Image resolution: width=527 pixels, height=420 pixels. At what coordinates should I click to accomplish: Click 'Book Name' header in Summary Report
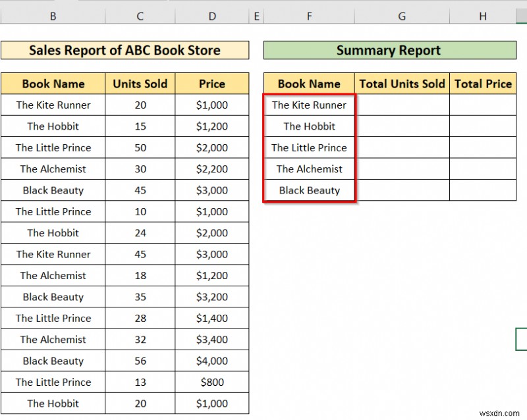click(x=309, y=84)
